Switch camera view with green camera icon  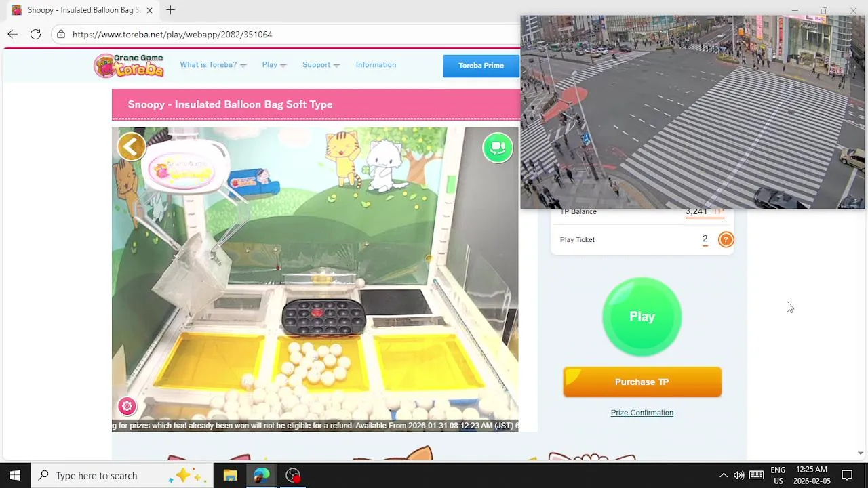(498, 147)
